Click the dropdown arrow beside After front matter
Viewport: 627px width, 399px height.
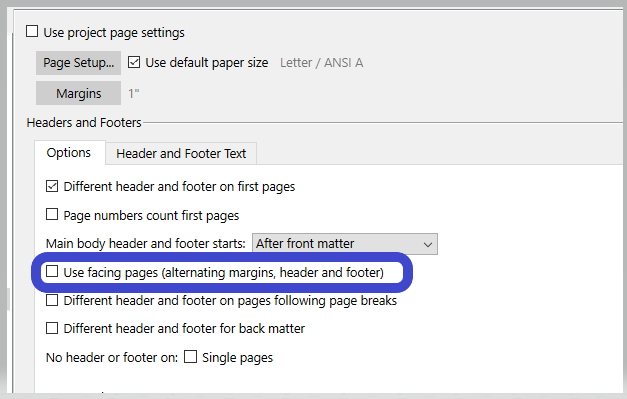click(x=427, y=244)
